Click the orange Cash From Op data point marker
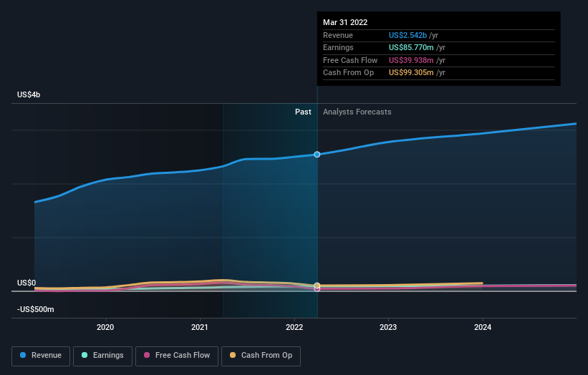The image size is (588, 375). [x=317, y=286]
